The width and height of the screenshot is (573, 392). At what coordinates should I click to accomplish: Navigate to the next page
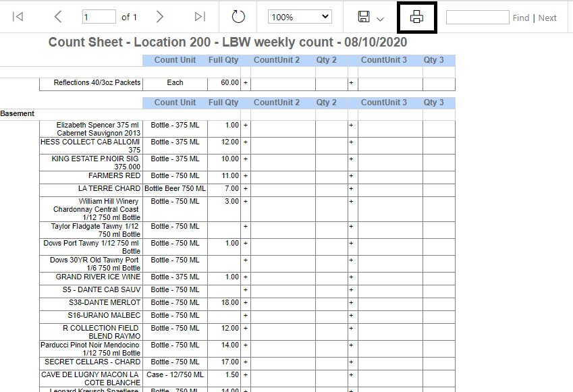(x=160, y=17)
